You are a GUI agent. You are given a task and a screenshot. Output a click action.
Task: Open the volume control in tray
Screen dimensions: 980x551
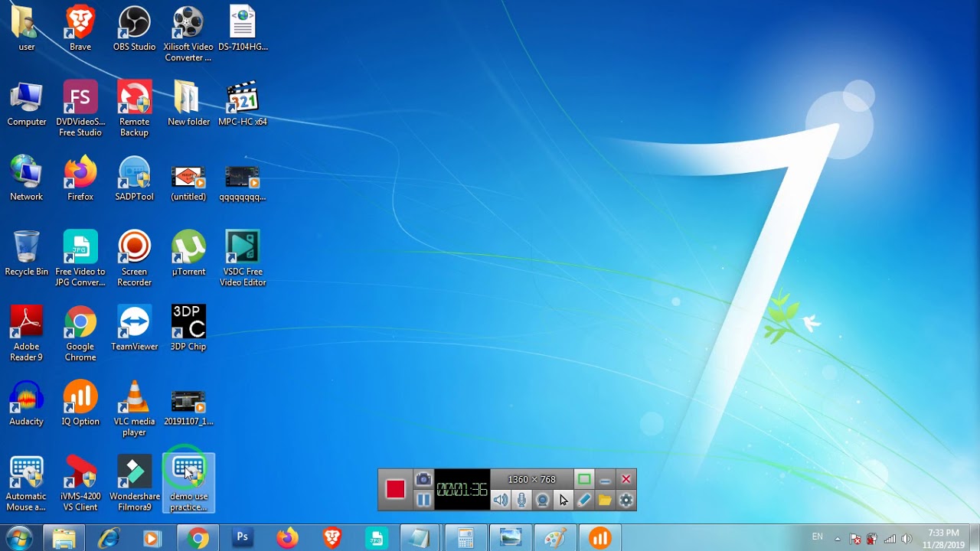tap(906, 539)
